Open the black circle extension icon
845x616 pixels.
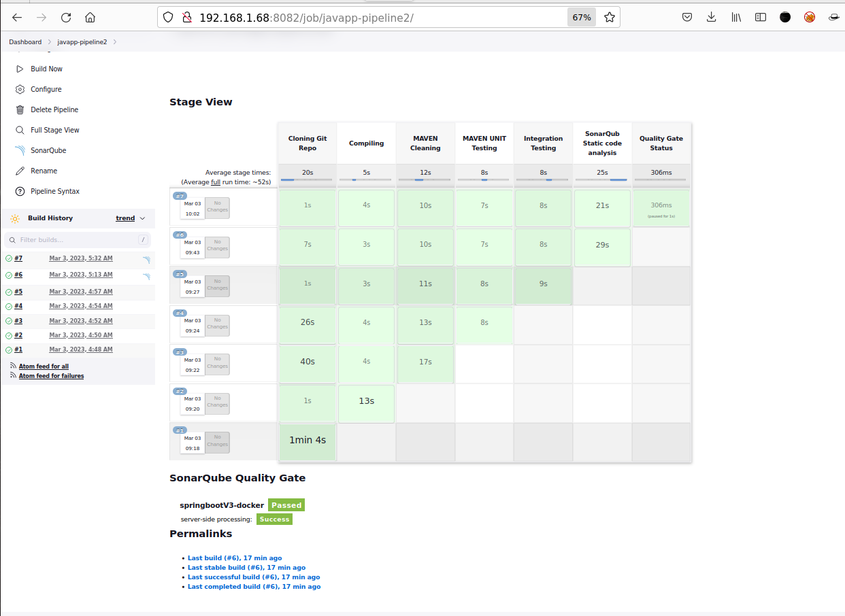[785, 18]
